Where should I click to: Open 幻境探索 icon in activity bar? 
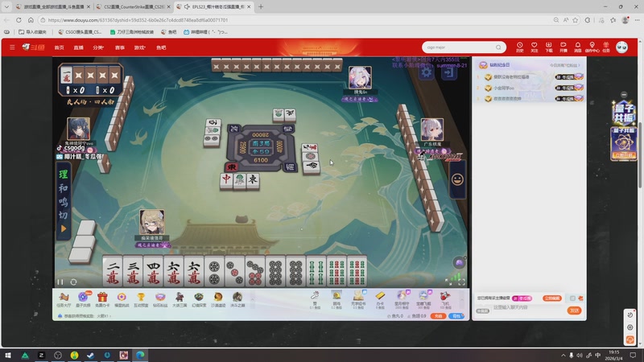click(199, 299)
